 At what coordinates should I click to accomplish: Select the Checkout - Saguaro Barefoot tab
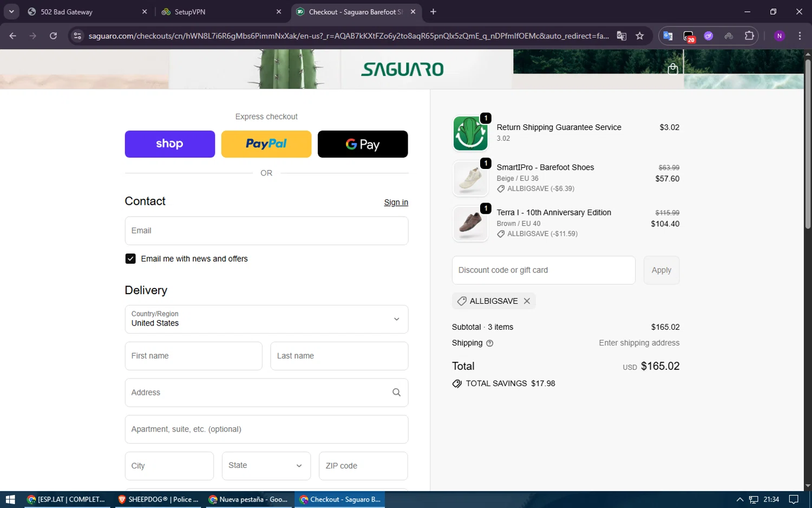click(x=356, y=11)
